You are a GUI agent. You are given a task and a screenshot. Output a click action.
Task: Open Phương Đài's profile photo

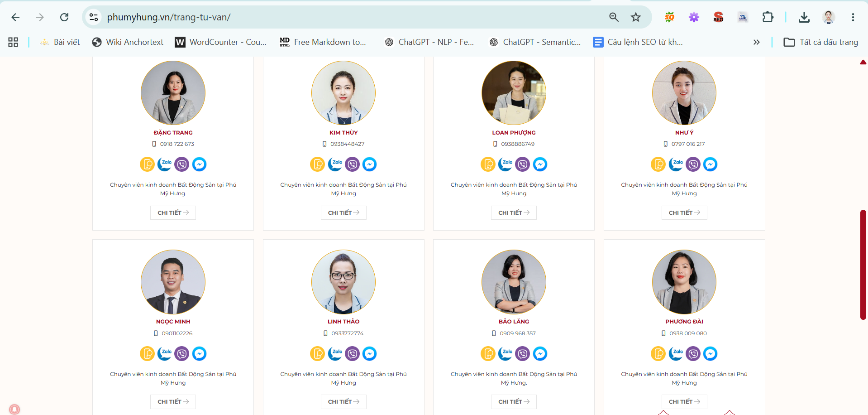point(684,282)
